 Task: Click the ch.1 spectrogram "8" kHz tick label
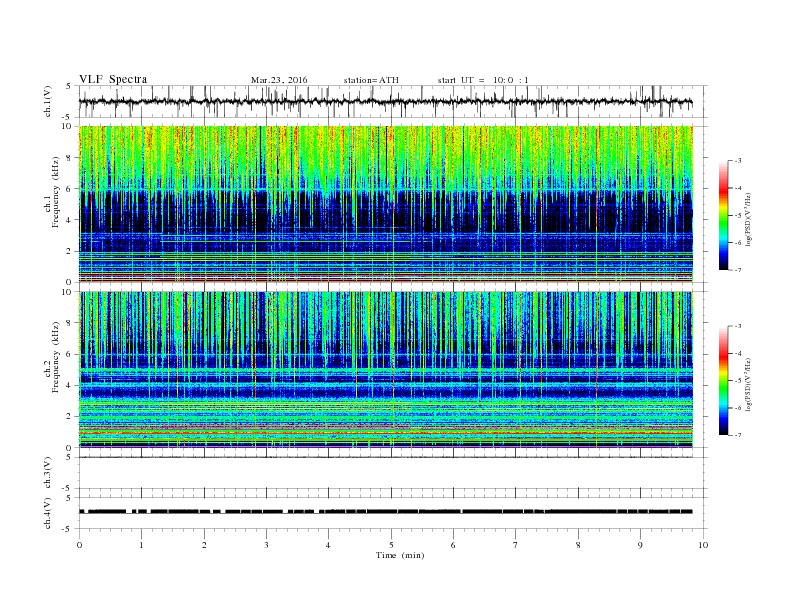[70, 158]
